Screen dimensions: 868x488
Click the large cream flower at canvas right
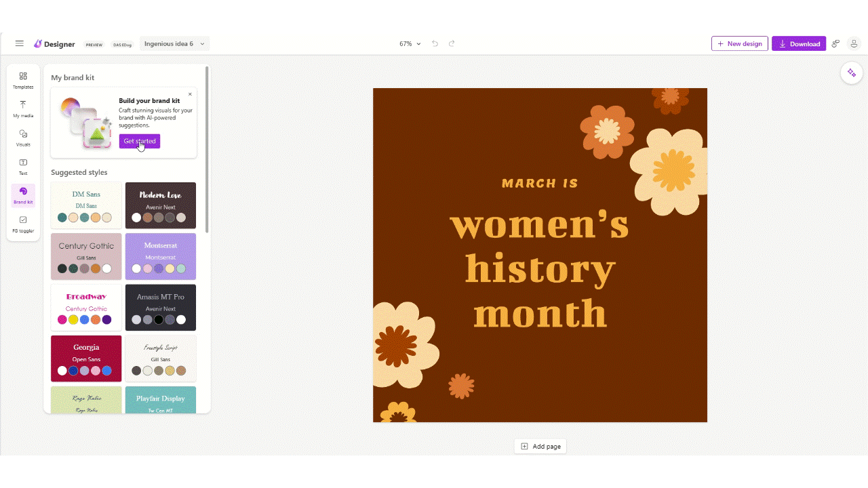pyautogui.click(x=669, y=171)
